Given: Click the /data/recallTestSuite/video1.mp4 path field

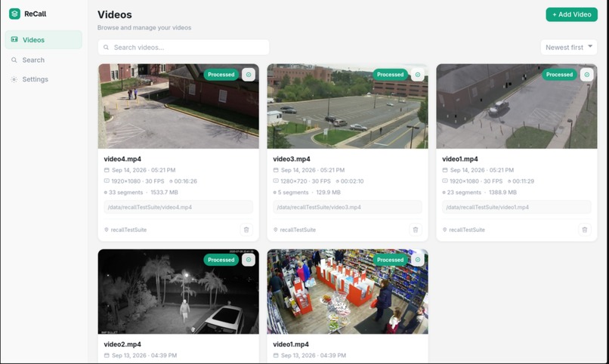Looking at the screenshot, I should (x=517, y=207).
